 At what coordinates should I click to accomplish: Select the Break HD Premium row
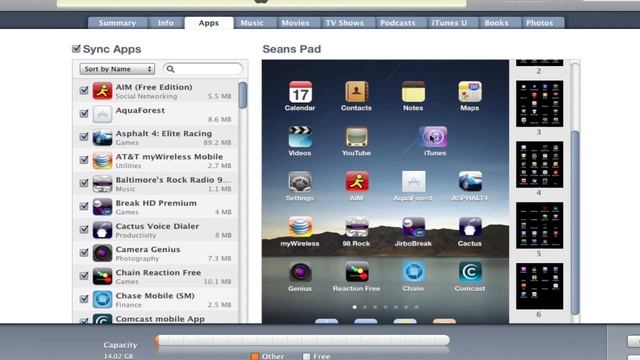156,207
